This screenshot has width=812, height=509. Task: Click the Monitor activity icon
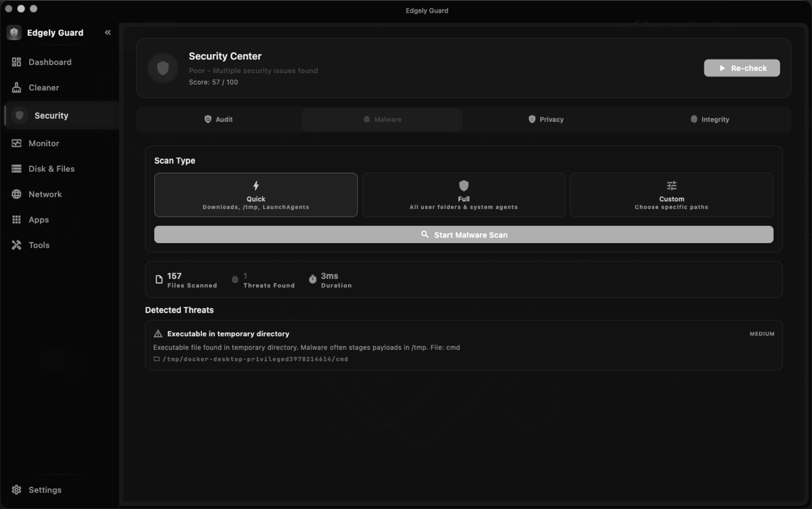[x=16, y=143]
